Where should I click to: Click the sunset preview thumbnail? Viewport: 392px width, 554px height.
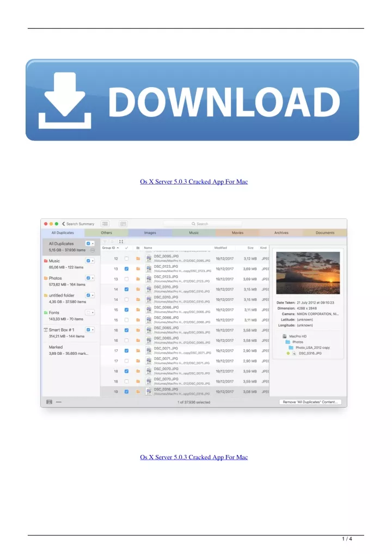[308, 273]
